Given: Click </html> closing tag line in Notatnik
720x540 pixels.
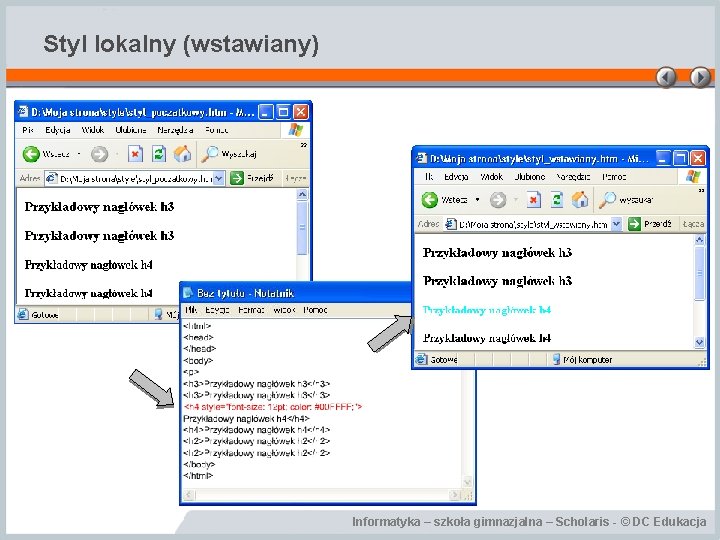Looking at the screenshot, I should click(198, 476).
